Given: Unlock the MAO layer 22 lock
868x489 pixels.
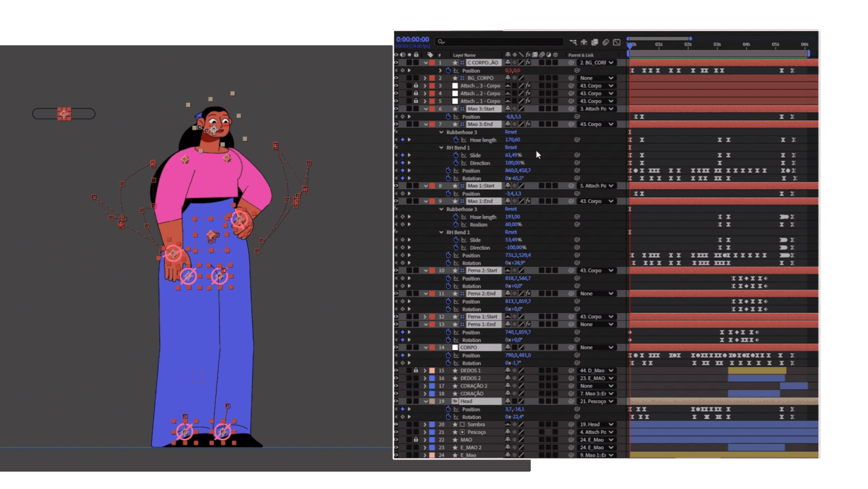Looking at the screenshot, I should coord(416,440).
